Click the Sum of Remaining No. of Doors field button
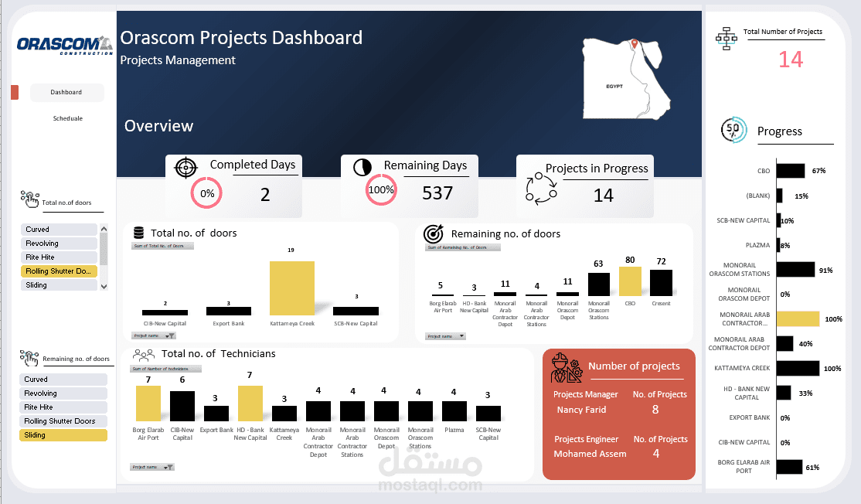Screen dimensions: 861x504 click(462, 247)
